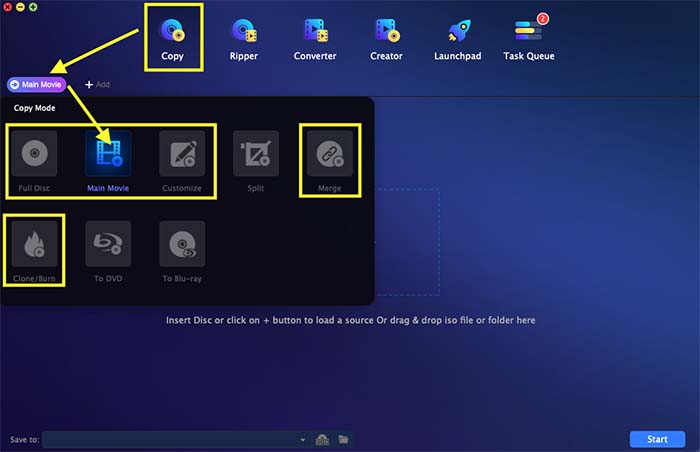Choose the Customize copy mode
The image size is (700, 452).
coord(182,161)
